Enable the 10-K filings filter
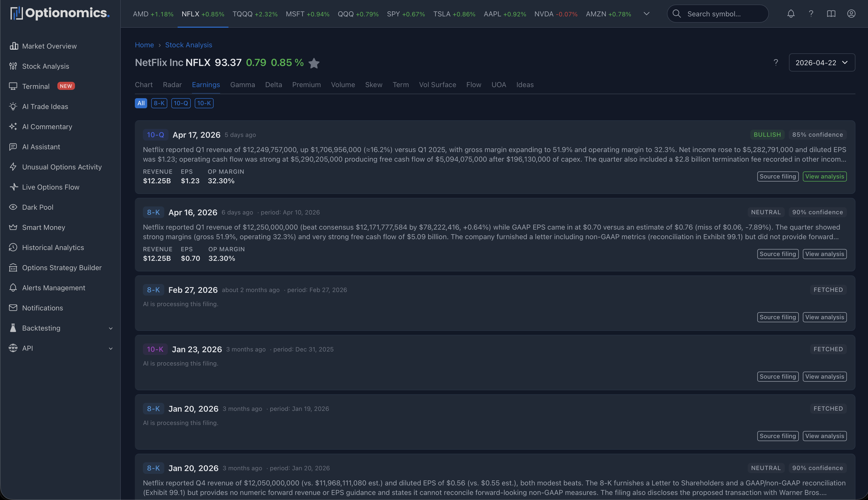Viewport: 868px width, 500px height. (204, 103)
